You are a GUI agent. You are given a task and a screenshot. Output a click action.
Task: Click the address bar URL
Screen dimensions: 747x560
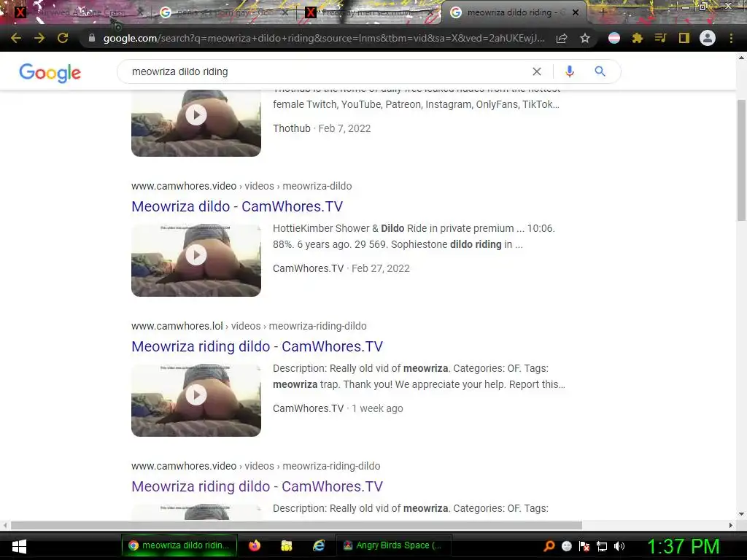coord(323,38)
